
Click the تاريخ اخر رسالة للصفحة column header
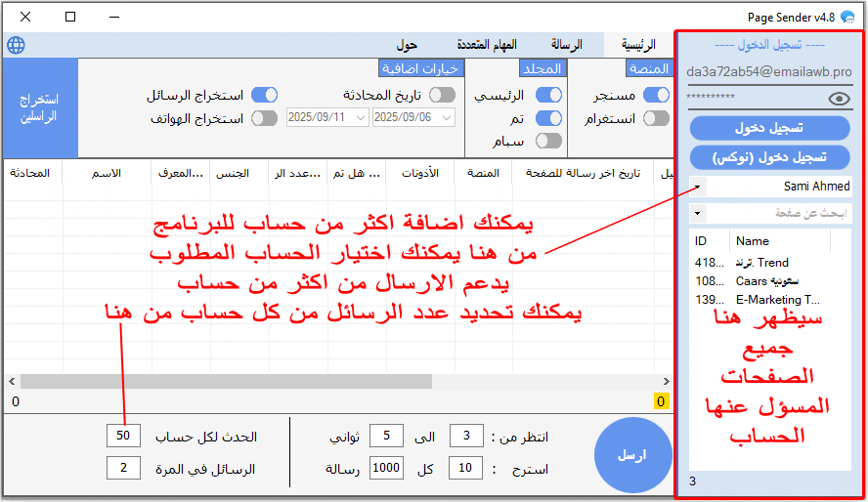(x=583, y=173)
